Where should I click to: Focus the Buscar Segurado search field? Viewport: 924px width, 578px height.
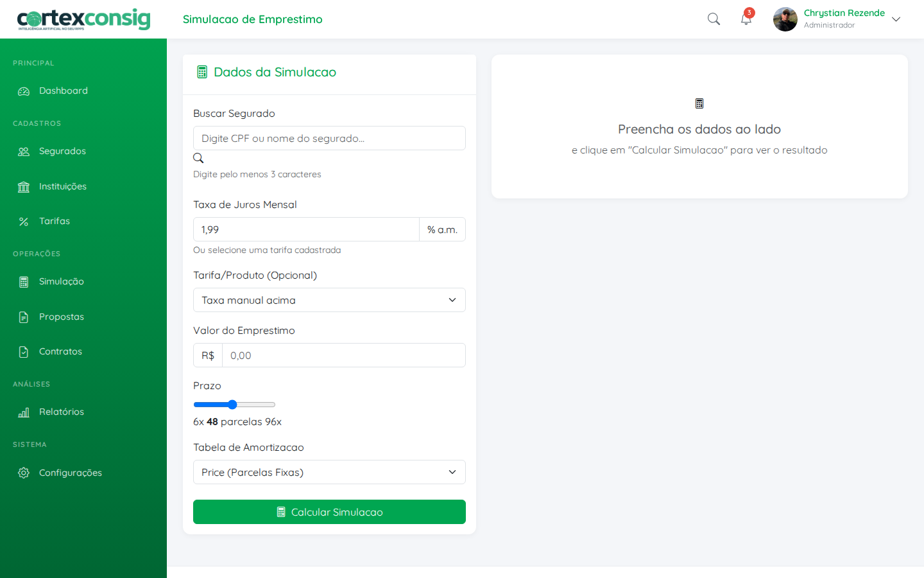pos(329,138)
